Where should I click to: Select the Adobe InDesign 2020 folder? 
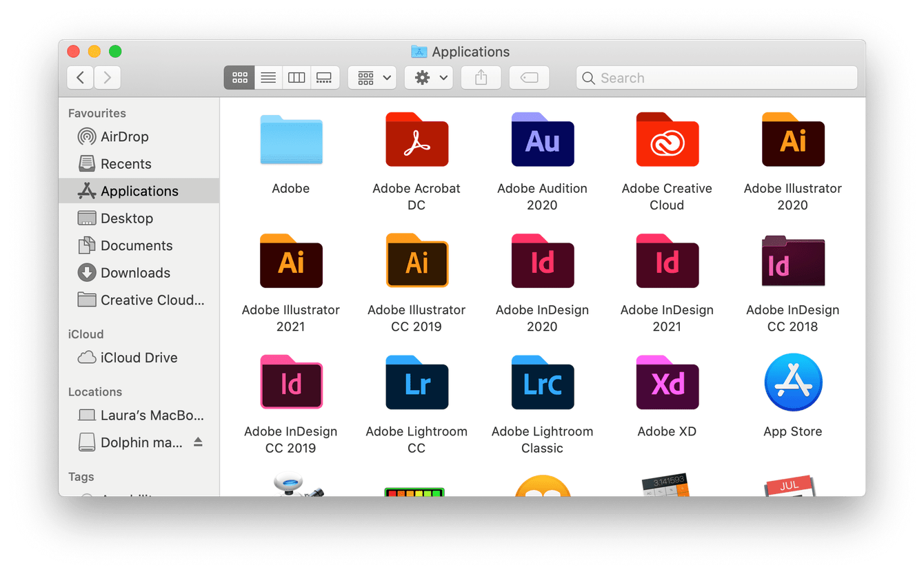point(542,261)
